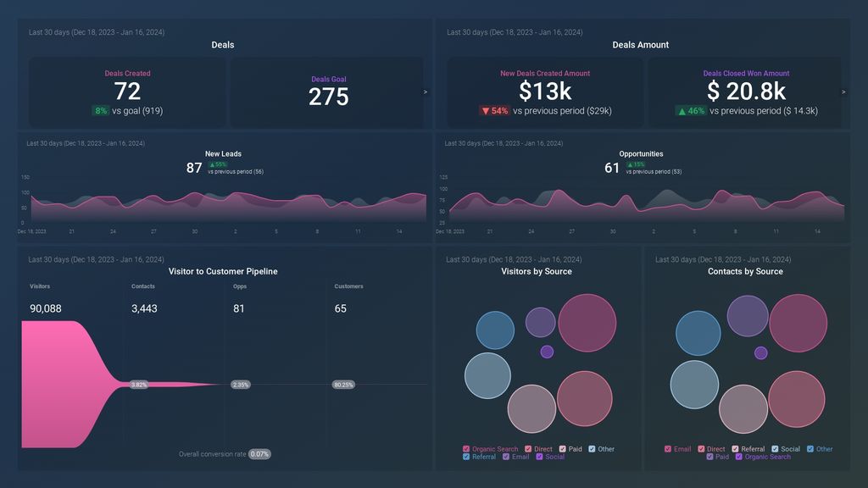Click the 3.82% funnel conversion badge
The height and width of the screenshot is (488, 868).
click(x=139, y=385)
